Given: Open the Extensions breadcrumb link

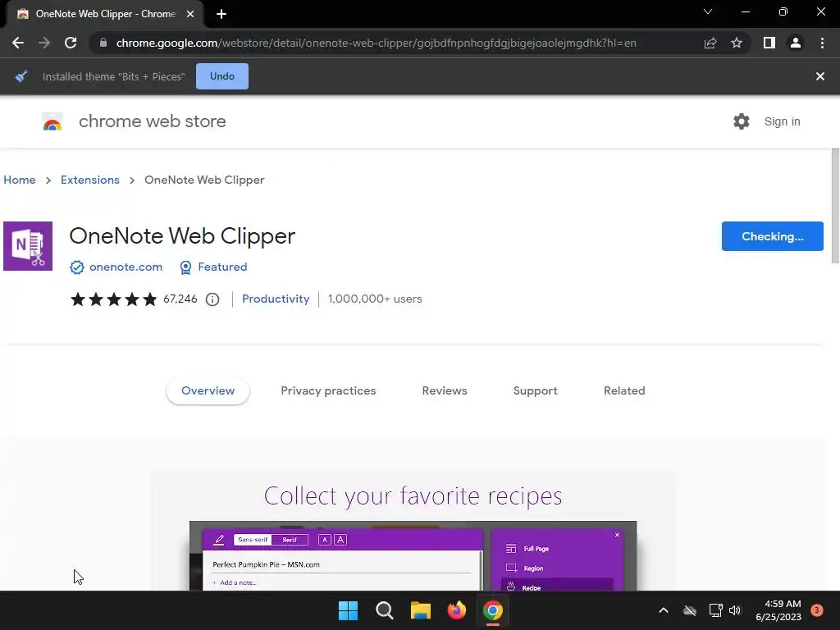Looking at the screenshot, I should point(90,180).
